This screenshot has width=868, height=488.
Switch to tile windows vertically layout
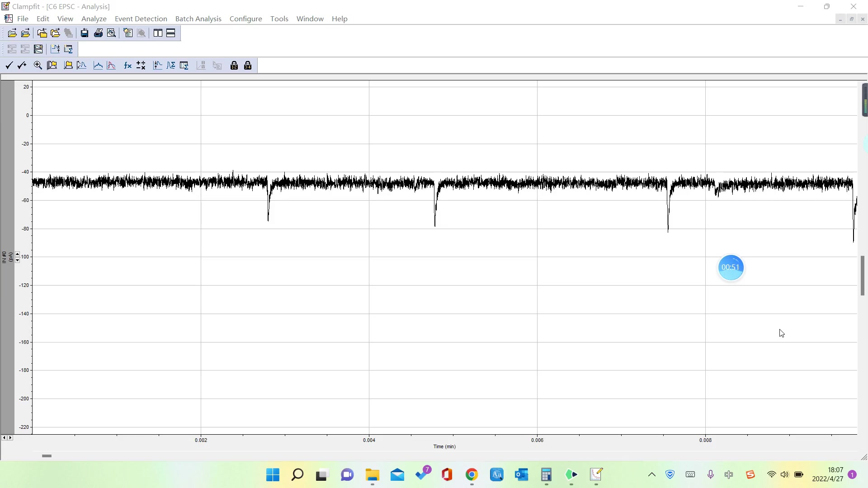pyautogui.click(x=158, y=33)
